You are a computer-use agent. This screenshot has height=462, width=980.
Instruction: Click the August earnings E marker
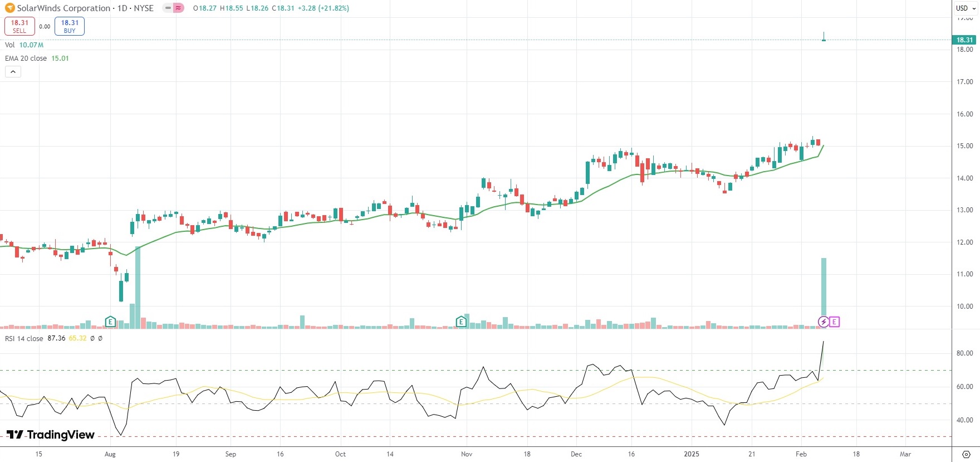pos(110,322)
